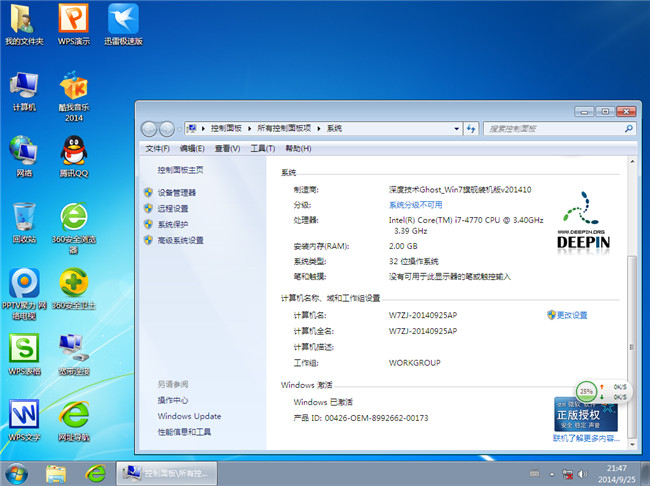Image resolution: width=650 pixels, height=486 pixels.
Task: Launch the green browser taskbar icon
Action: pos(96,474)
